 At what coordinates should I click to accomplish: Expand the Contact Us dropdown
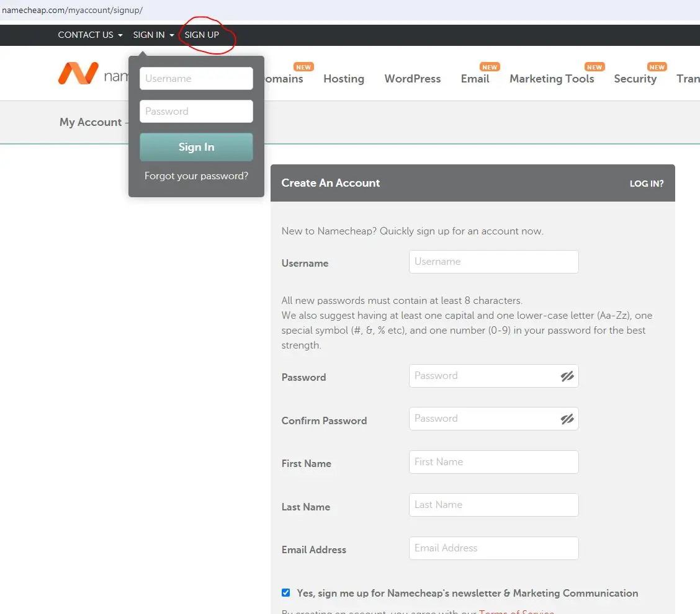(x=90, y=35)
